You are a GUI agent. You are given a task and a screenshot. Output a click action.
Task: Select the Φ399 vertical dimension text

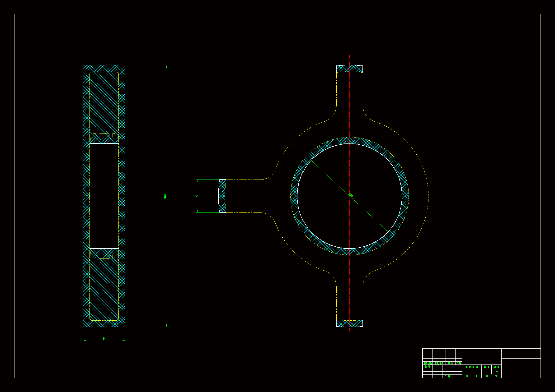[165, 196]
